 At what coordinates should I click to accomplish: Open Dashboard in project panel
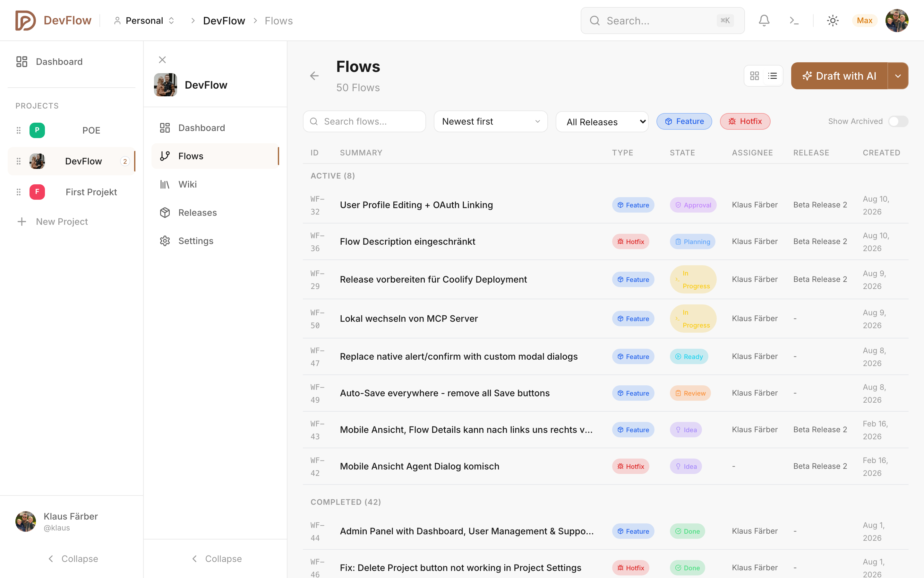pyautogui.click(x=215, y=128)
